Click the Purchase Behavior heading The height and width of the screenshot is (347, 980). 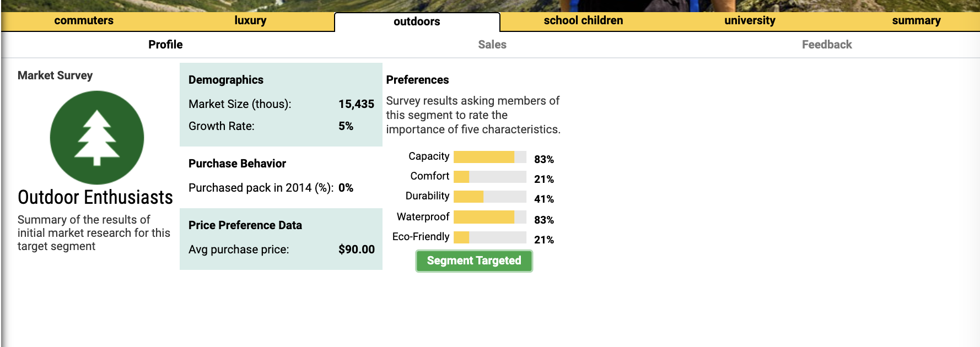coord(237,164)
